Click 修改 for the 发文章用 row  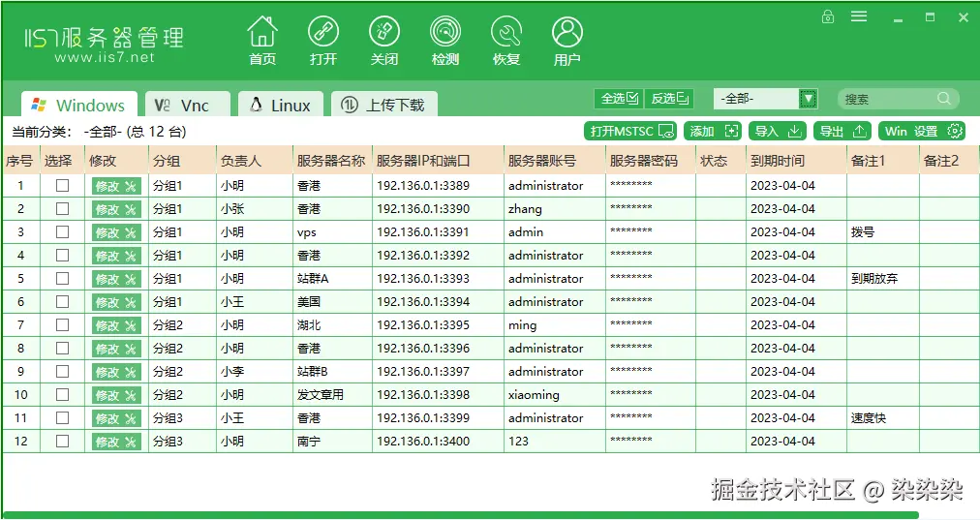click(x=116, y=395)
